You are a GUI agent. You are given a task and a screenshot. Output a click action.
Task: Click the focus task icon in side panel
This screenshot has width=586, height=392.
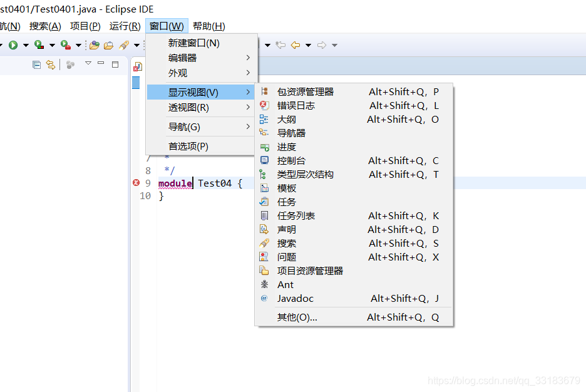pos(70,65)
